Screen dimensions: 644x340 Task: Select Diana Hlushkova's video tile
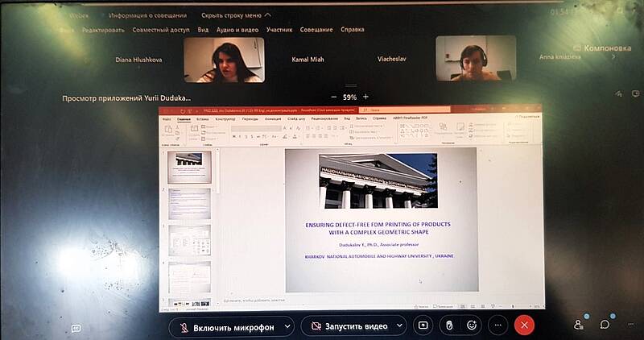point(224,60)
